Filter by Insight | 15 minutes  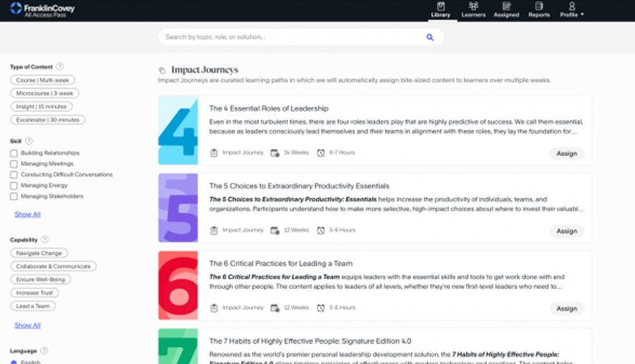41,107
